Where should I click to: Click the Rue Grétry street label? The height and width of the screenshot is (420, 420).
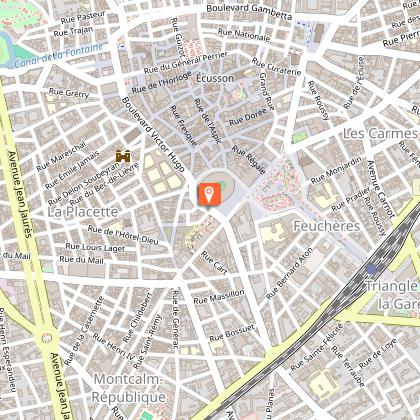(x=69, y=93)
